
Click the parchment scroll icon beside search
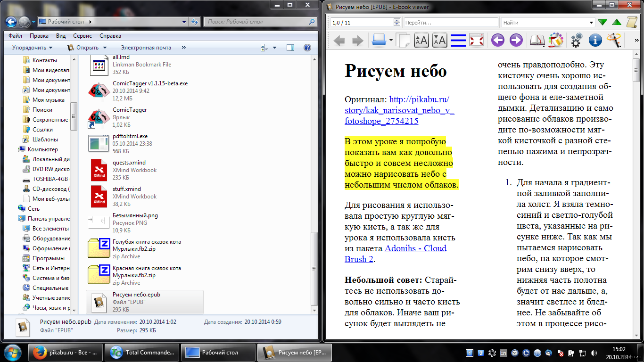click(x=632, y=22)
